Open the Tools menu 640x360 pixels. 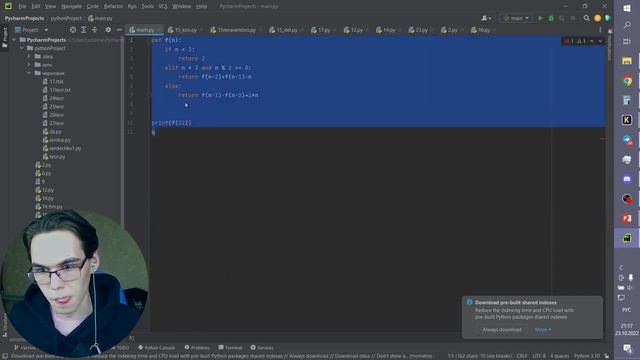pyautogui.click(x=148, y=7)
